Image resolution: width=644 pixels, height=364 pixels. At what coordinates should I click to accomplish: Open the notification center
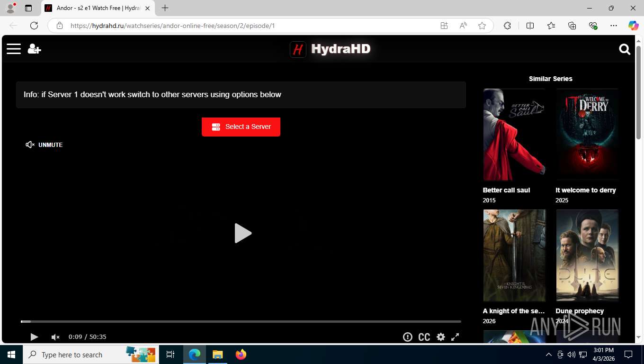pos(628,355)
